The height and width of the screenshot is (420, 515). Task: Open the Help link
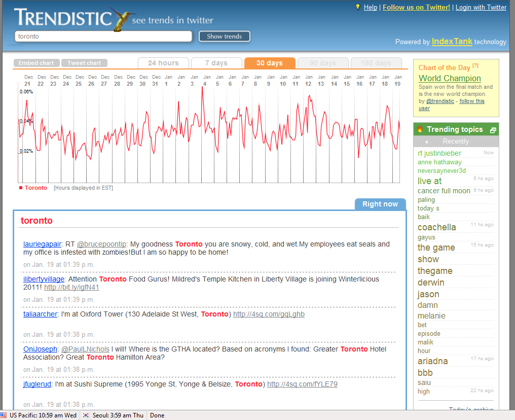point(370,7)
